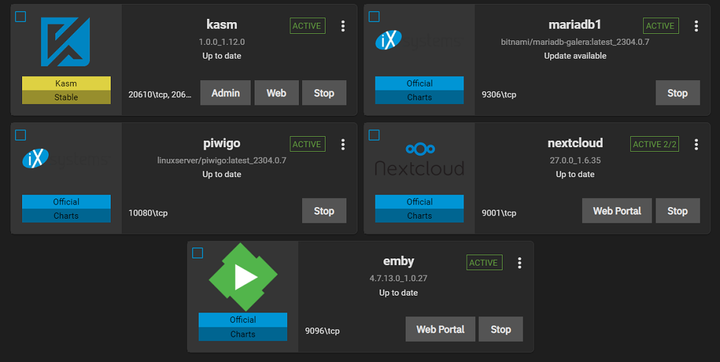
Task: Click the nextcloud app title
Action: (575, 143)
